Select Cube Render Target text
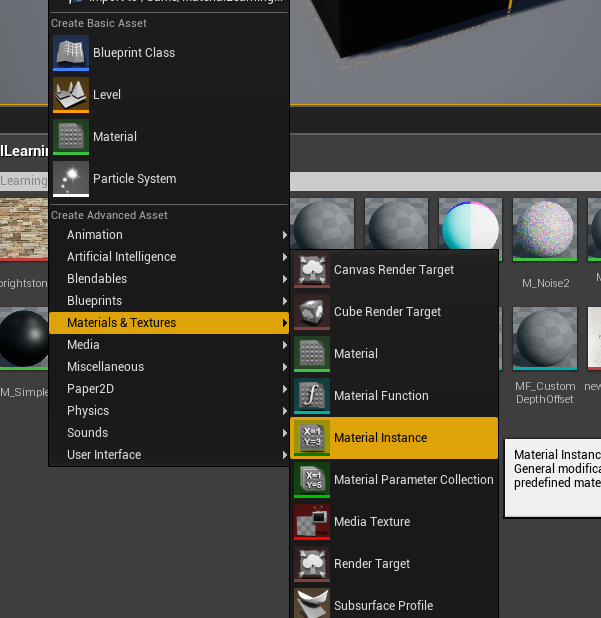The image size is (601, 618). [x=387, y=312]
